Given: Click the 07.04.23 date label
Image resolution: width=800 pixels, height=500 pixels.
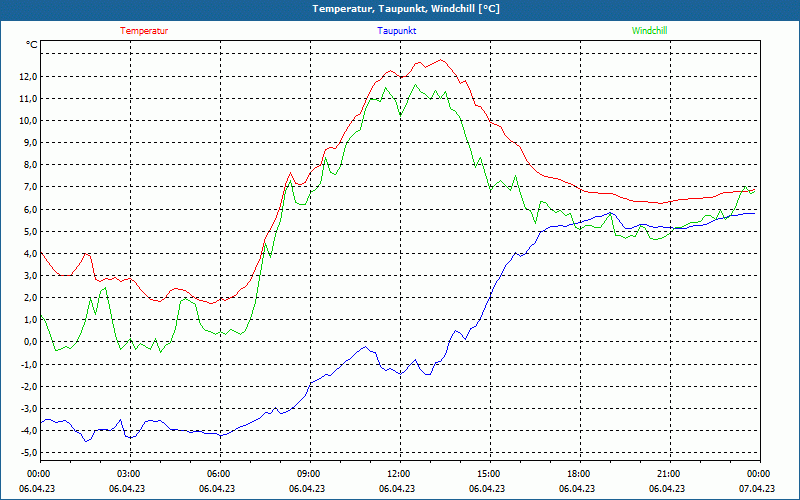Looking at the screenshot, I should (757, 488).
